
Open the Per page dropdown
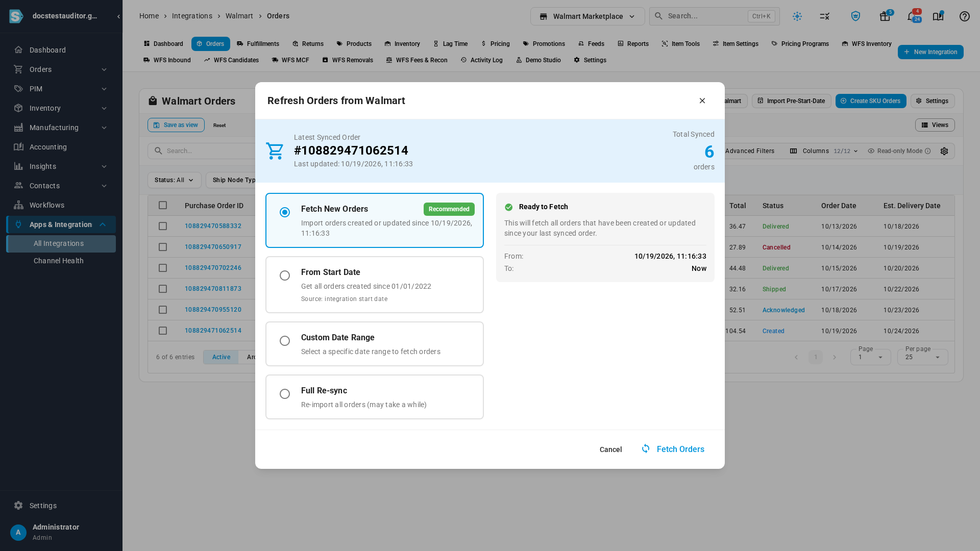pos(922,357)
